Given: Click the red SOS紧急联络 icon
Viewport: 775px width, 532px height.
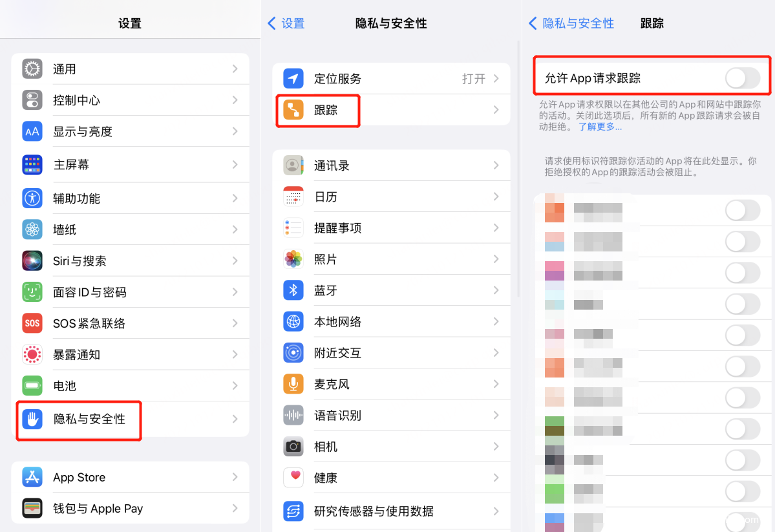Looking at the screenshot, I should click(32, 323).
